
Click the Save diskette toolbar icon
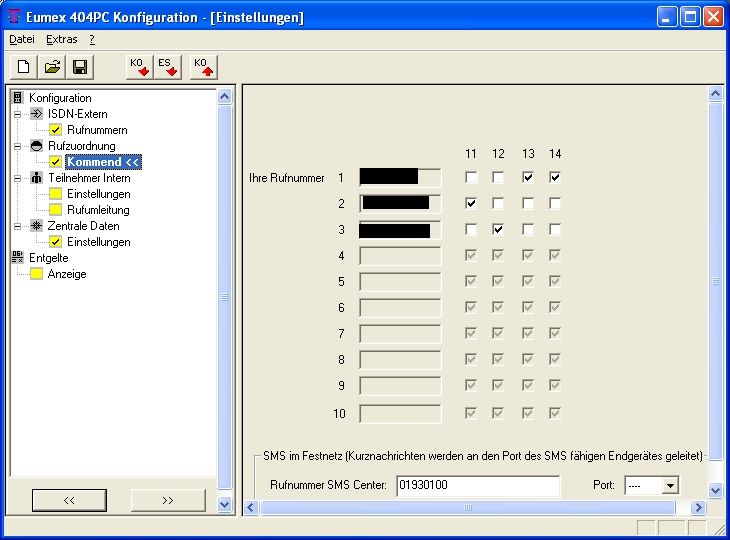tap(80, 67)
